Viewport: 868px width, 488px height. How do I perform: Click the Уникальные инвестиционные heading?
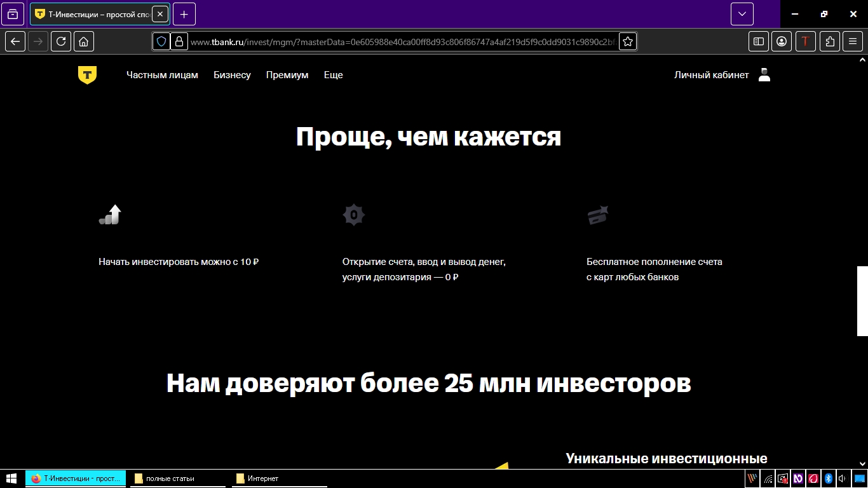click(667, 459)
